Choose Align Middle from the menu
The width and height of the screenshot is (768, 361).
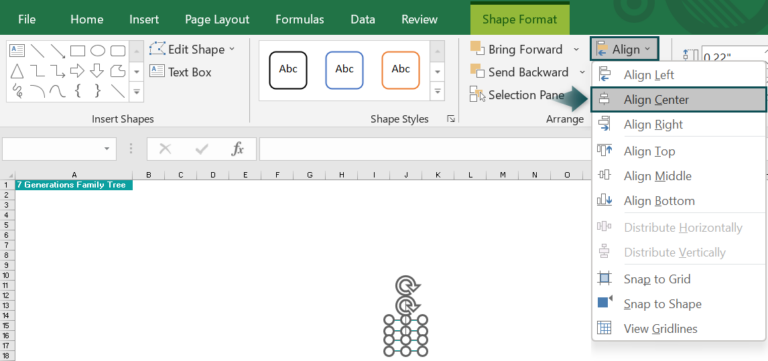[x=678, y=176]
